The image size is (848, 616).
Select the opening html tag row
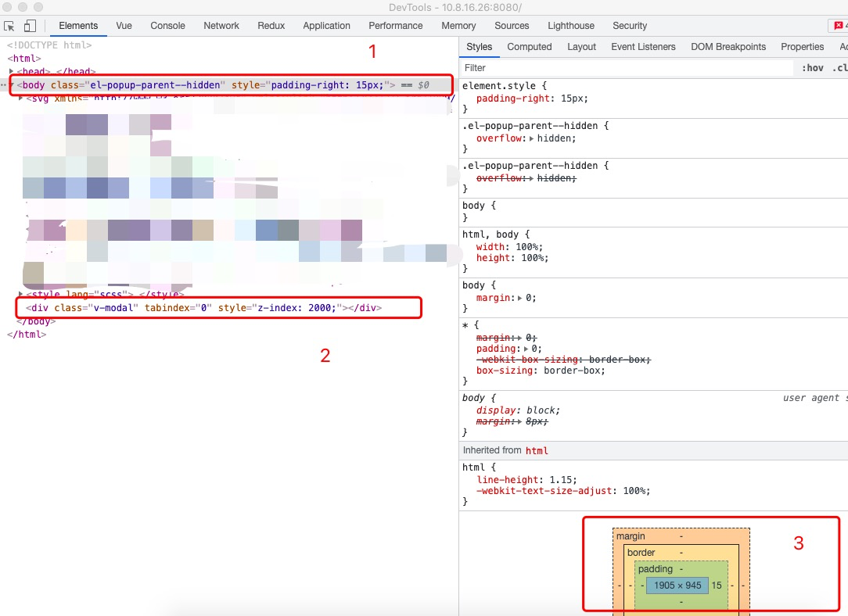coord(24,59)
